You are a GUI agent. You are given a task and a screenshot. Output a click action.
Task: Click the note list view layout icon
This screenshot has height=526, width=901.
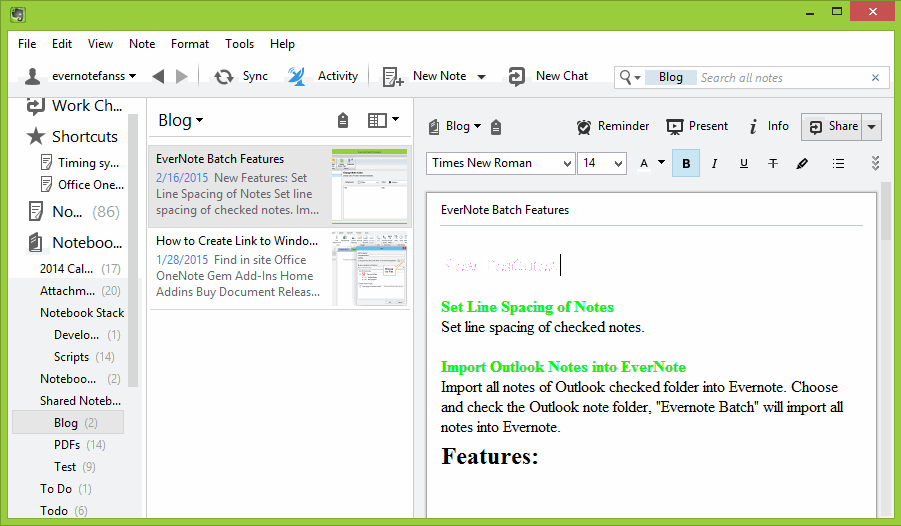point(377,120)
